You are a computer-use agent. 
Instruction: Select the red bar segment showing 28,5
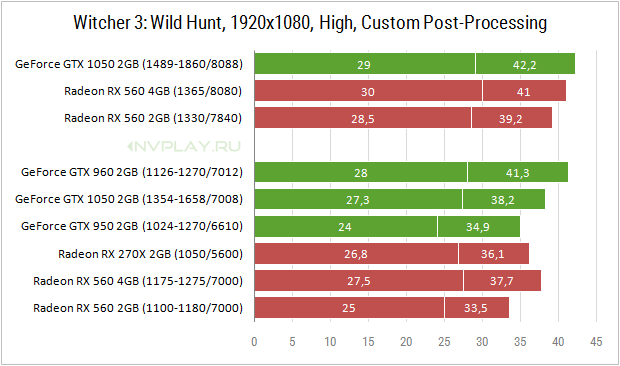363,118
